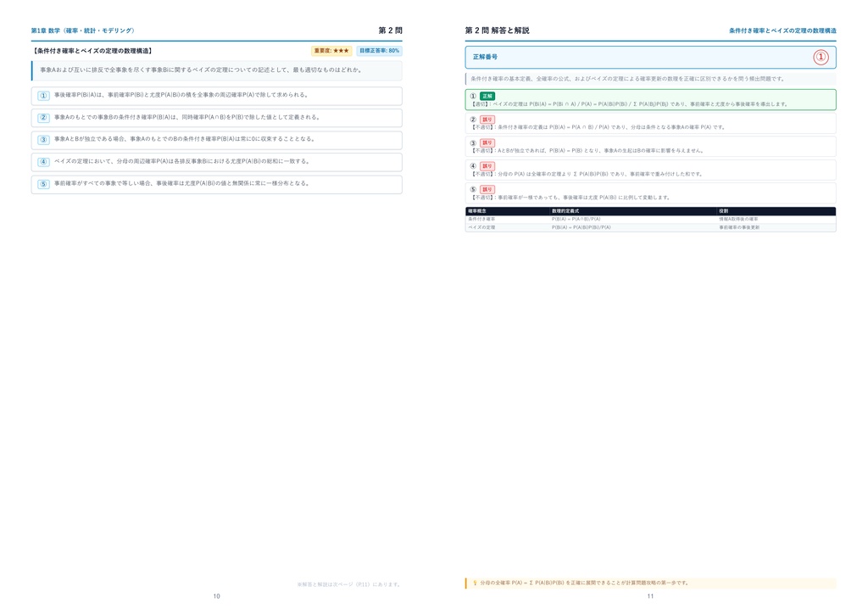Image resolution: width=868 pixels, height=614 pixels.
Task: Click the red 誤り badge beside explanation ③
Action: [x=487, y=142]
